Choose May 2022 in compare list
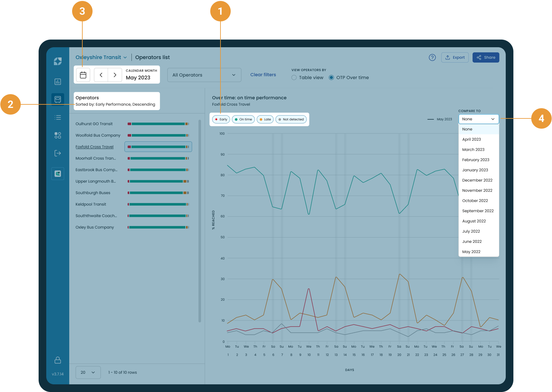Screen dimensions: 552x392 click(479, 252)
